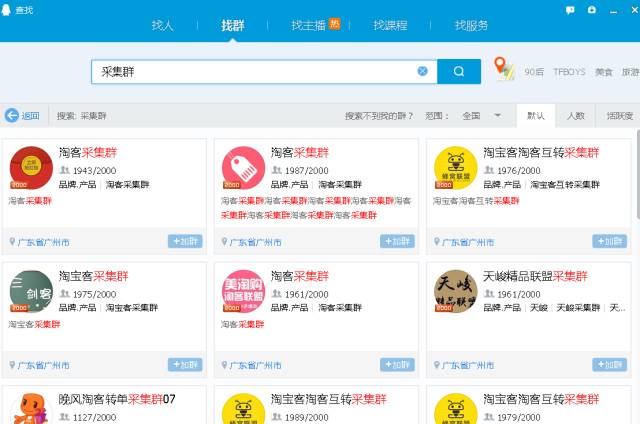Click the vertical scrollbar on results list

pos(638,175)
